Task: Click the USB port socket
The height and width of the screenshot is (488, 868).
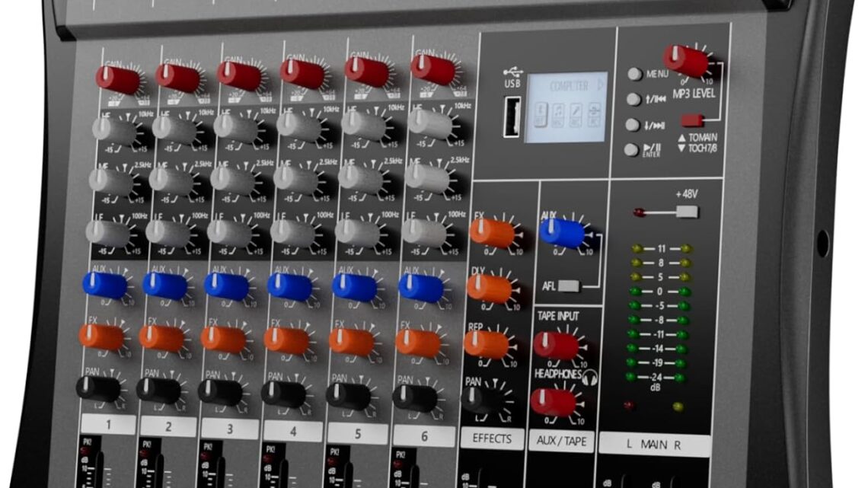Action: [512, 116]
